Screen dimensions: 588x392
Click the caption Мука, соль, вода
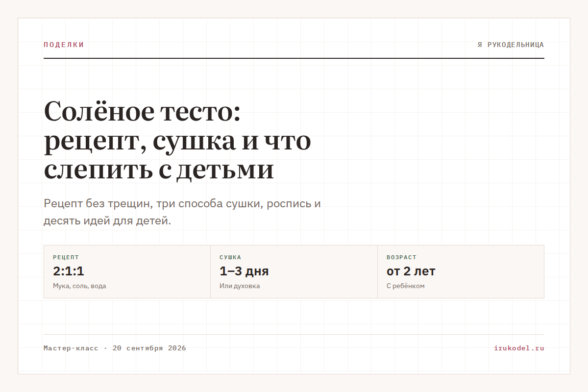(79, 286)
